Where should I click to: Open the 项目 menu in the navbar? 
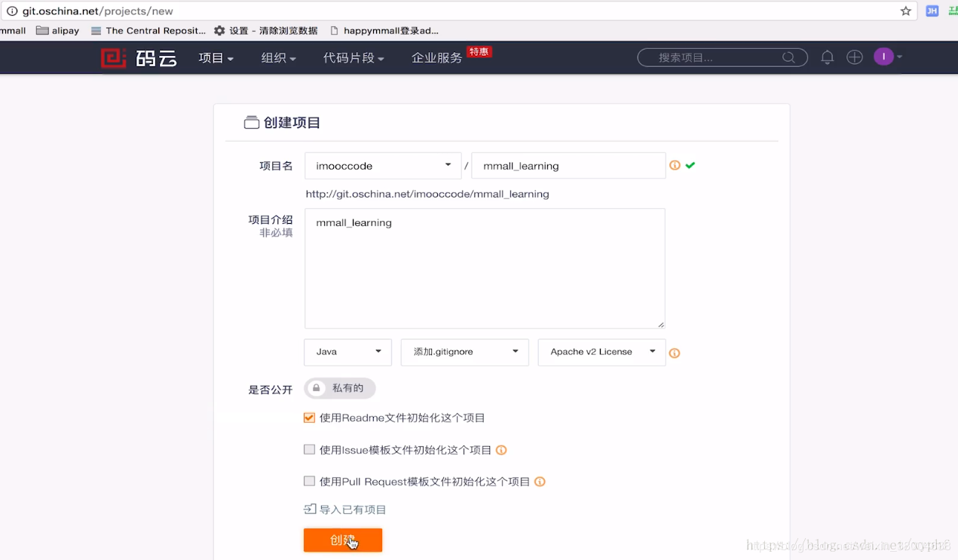click(216, 57)
